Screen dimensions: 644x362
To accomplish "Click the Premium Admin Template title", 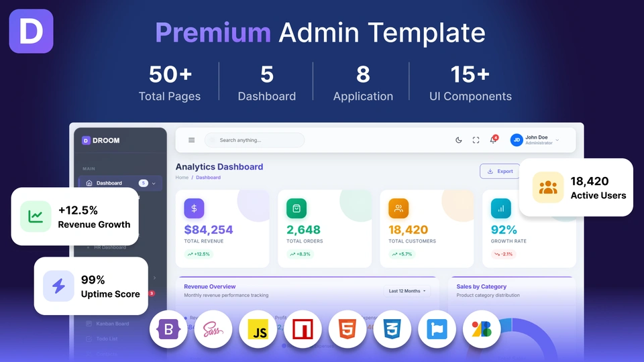I will (x=321, y=32).
